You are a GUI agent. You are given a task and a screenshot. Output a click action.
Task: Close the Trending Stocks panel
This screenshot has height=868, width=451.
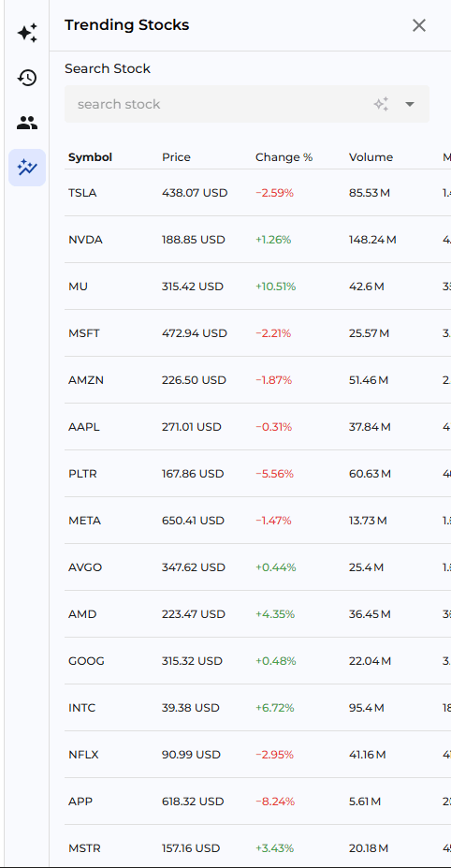point(419,25)
